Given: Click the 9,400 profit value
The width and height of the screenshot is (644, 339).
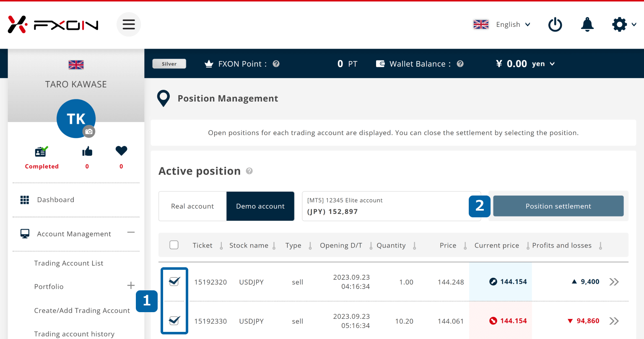Looking at the screenshot, I should point(590,282).
